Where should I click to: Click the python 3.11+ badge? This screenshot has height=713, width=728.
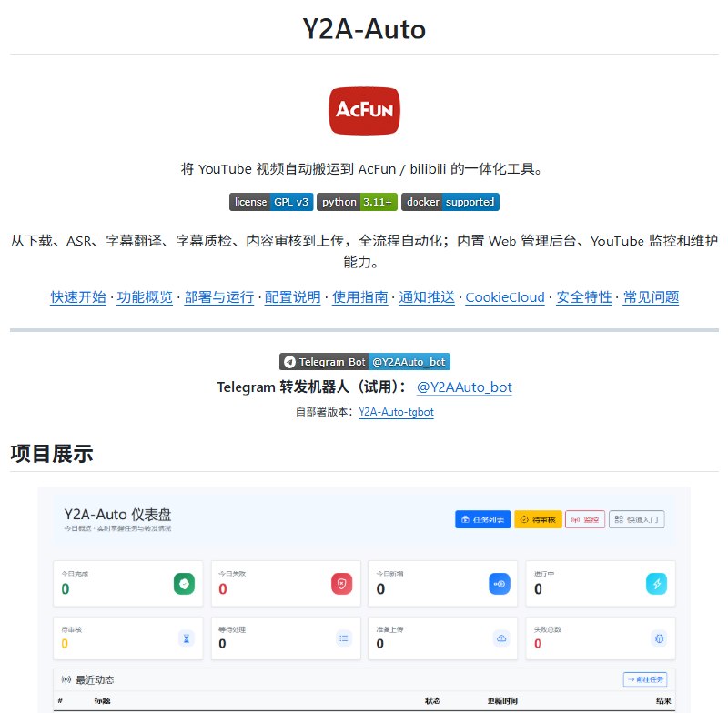click(357, 202)
